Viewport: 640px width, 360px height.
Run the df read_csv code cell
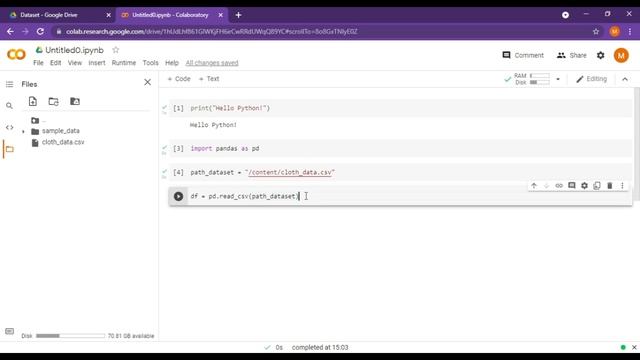tap(178, 196)
